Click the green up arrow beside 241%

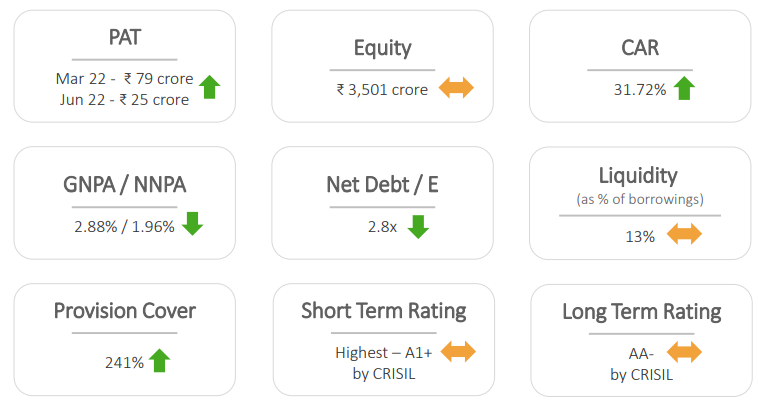pyautogui.click(x=160, y=360)
